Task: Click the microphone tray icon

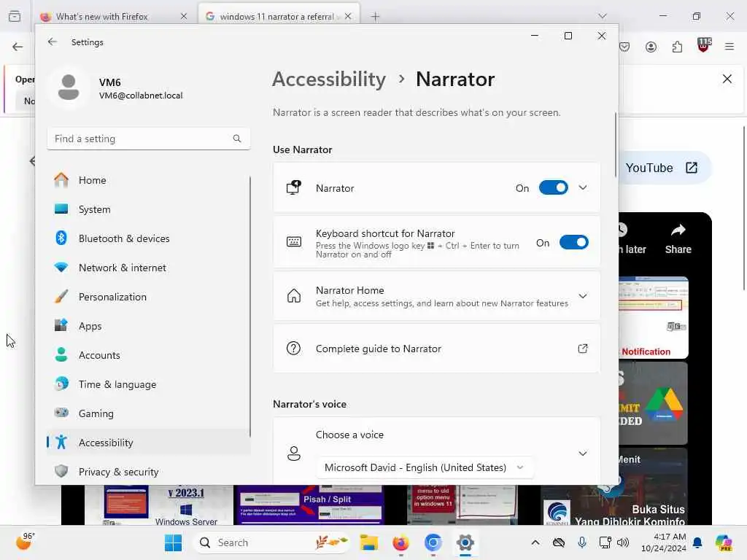Action: point(581,542)
